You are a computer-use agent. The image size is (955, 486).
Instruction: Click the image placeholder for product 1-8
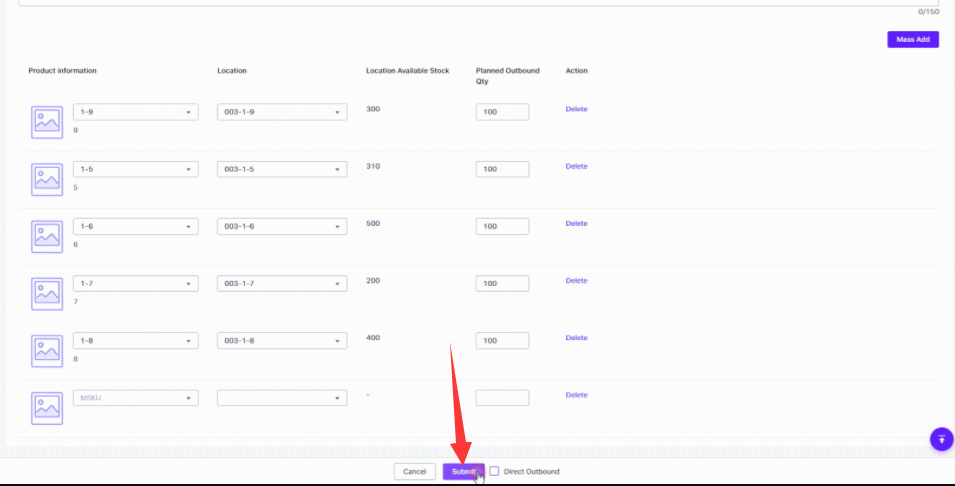[x=47, y=351]
